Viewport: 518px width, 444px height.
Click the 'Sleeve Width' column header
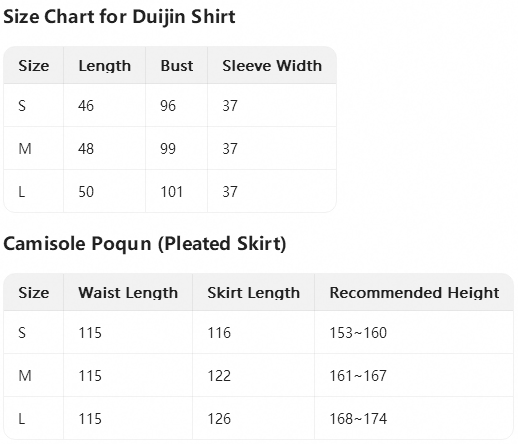(272, 66)
